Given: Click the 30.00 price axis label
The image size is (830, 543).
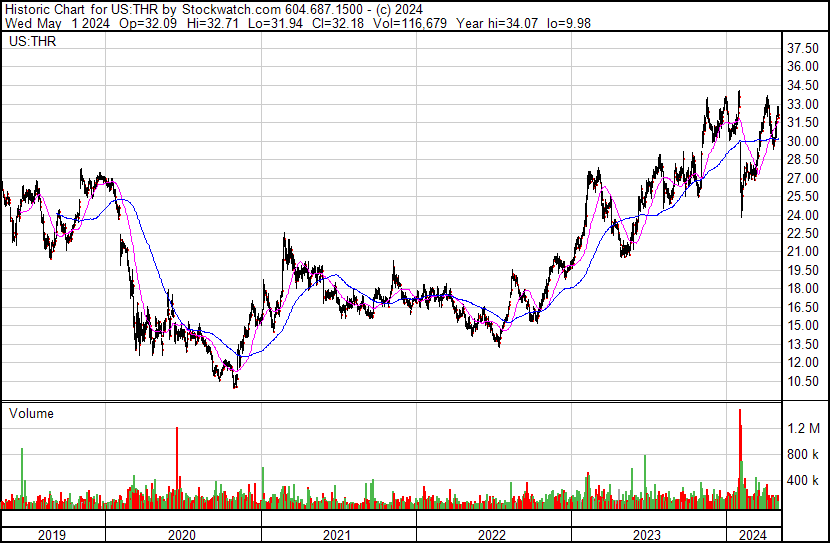Looking at the screenshot, I should point(803,141).
